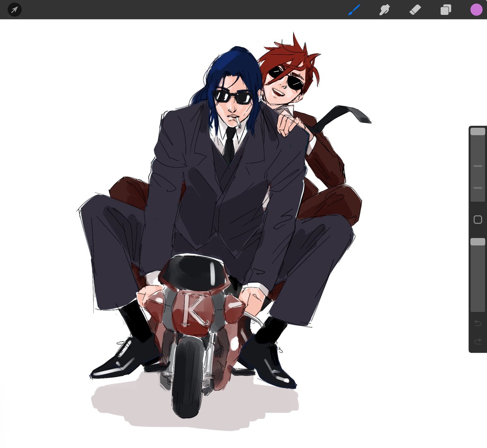
Task: Click the brush size slider handle
Action: click(478, 131)
